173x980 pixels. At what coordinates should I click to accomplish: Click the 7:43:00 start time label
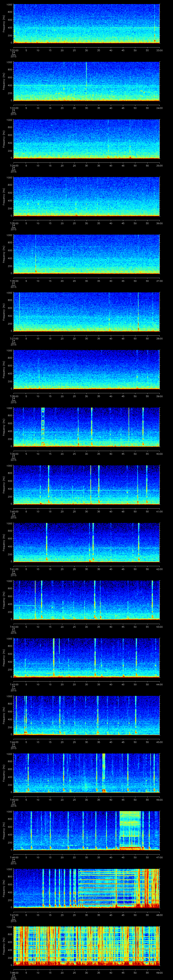(14, 684)
